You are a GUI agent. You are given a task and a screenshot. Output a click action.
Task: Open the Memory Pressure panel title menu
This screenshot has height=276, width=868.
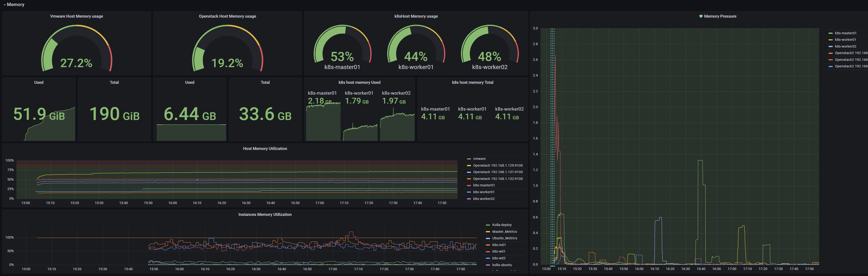[x=720, y=16]
